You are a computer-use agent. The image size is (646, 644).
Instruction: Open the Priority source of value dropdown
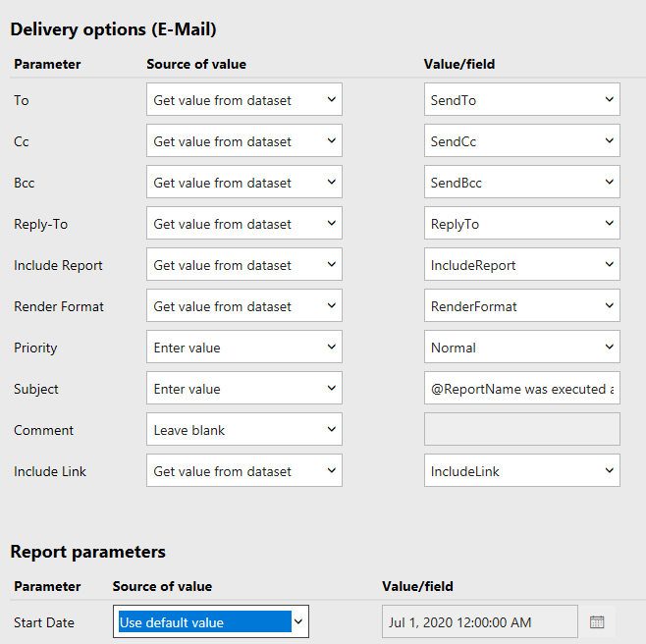(x=243, y=348)
